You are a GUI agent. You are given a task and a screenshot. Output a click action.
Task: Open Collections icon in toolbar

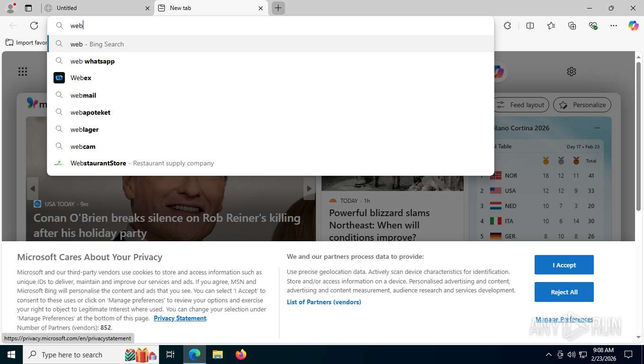coord(572,26)
